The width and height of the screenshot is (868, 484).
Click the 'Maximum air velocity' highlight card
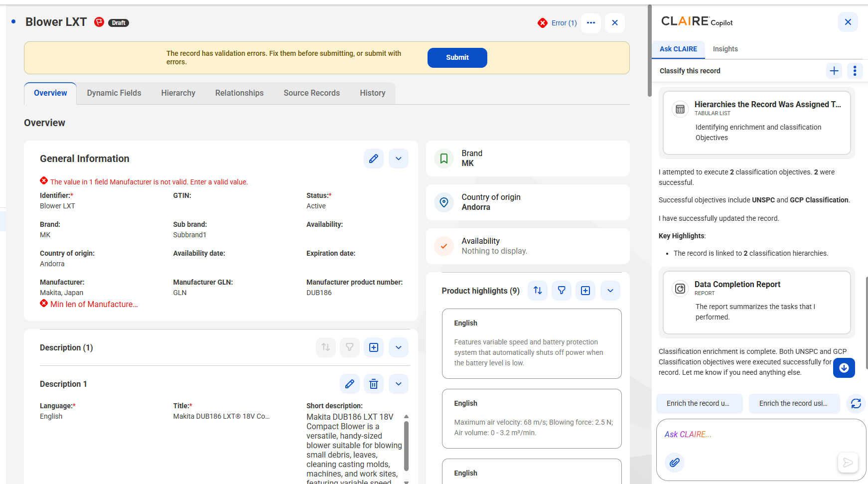tap(532, 419)
